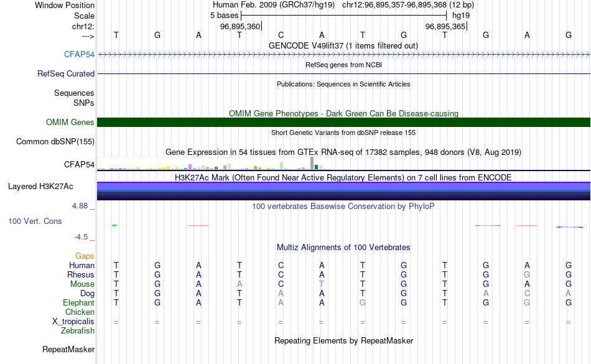The height and width of the screenshot is (364, 591).
Task: Click the black CFAP54 GTEx expression label
Action: click(x=79, y=164)
